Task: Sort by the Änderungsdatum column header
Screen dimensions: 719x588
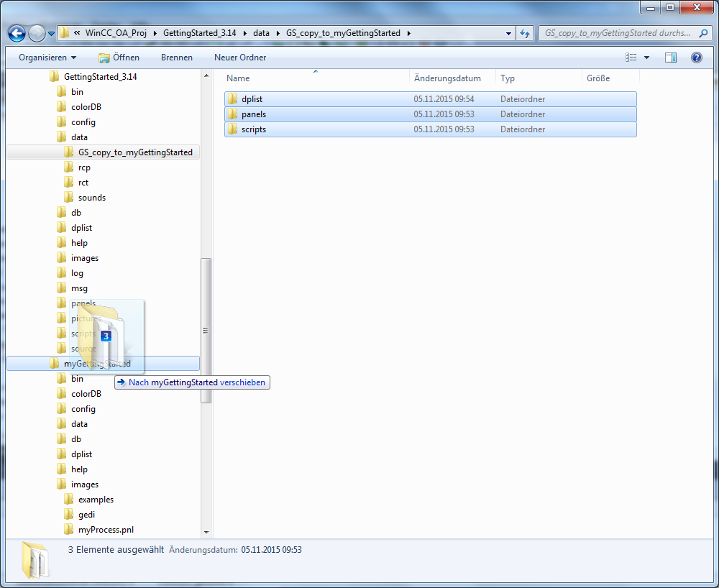Action: pyautogui.click(x=447, y=78)
